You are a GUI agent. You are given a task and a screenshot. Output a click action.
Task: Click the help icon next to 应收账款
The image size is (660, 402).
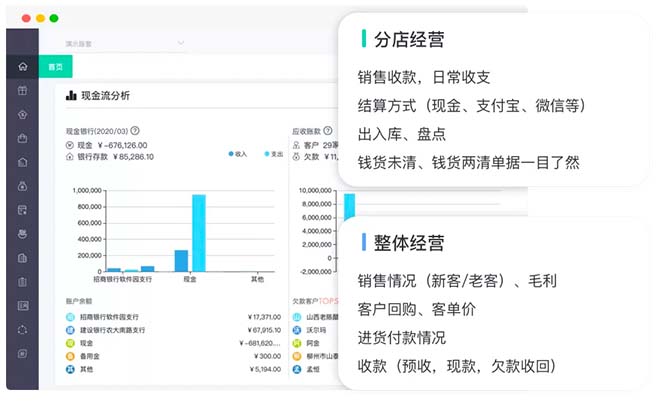327,130
